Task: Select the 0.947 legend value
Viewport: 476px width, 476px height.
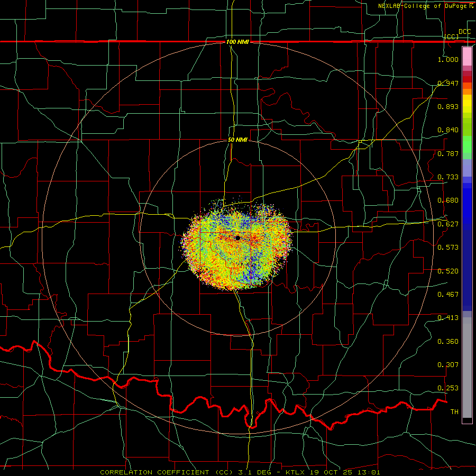Action: [x=448, y=83]
